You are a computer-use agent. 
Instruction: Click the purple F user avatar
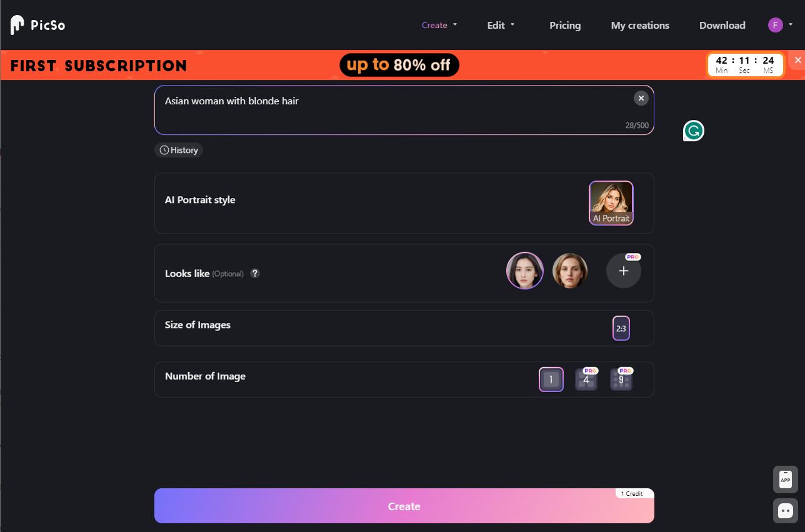pyautogui.click(x=775, y=25)
